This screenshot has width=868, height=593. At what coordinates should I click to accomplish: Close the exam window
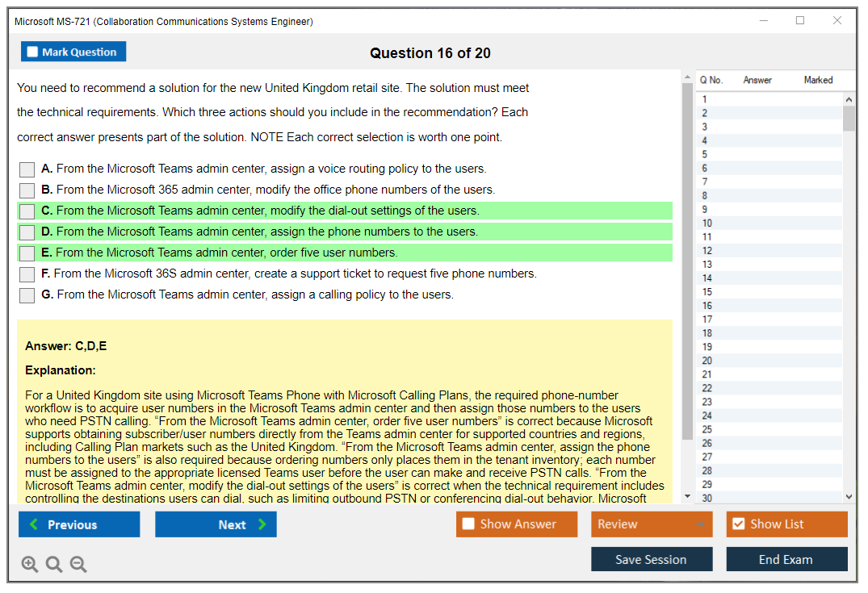pos(837,21)
